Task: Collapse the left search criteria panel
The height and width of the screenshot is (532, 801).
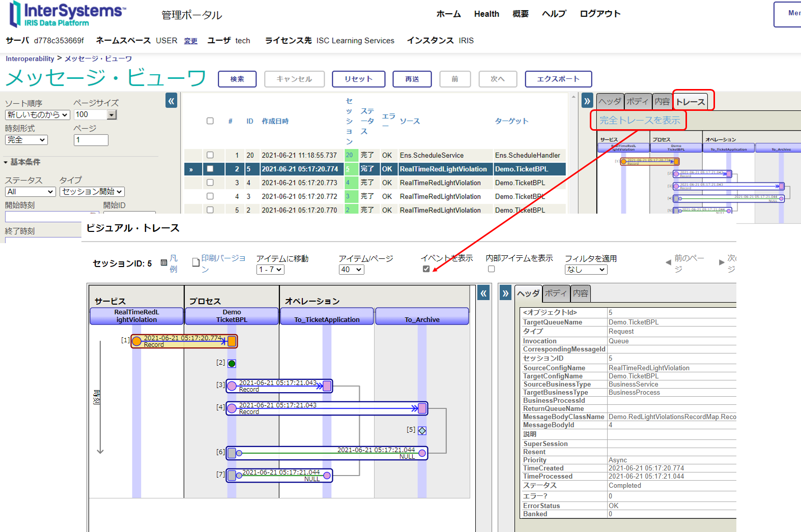Action: point(171,101)
